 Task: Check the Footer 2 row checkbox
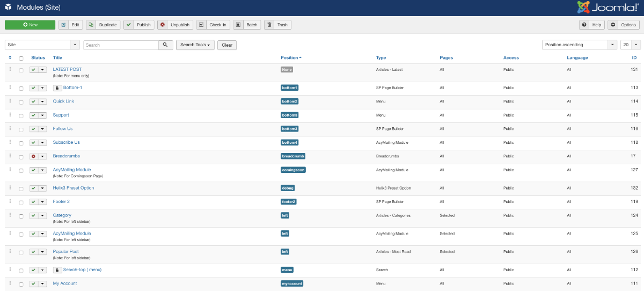(x=21, y=202)
